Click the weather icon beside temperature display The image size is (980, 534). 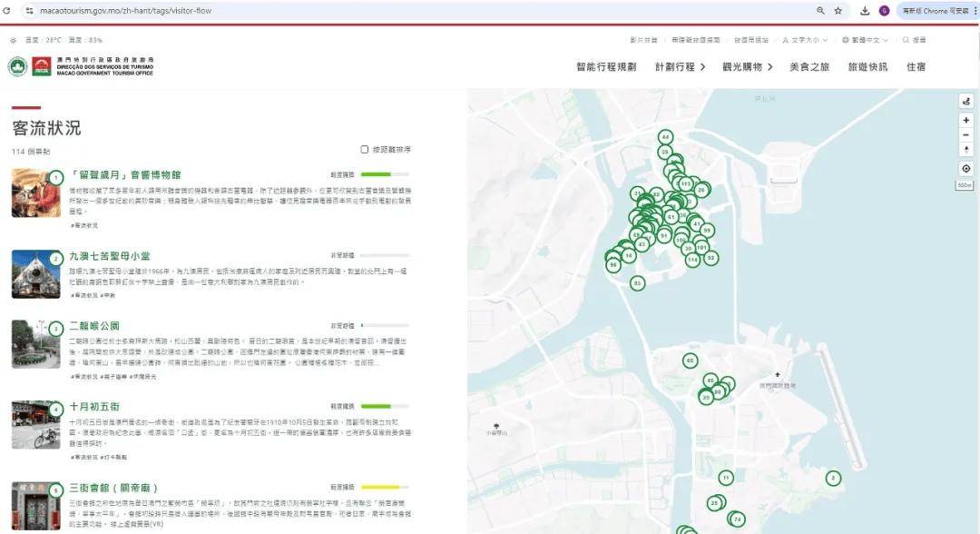[x=13, y=40]
